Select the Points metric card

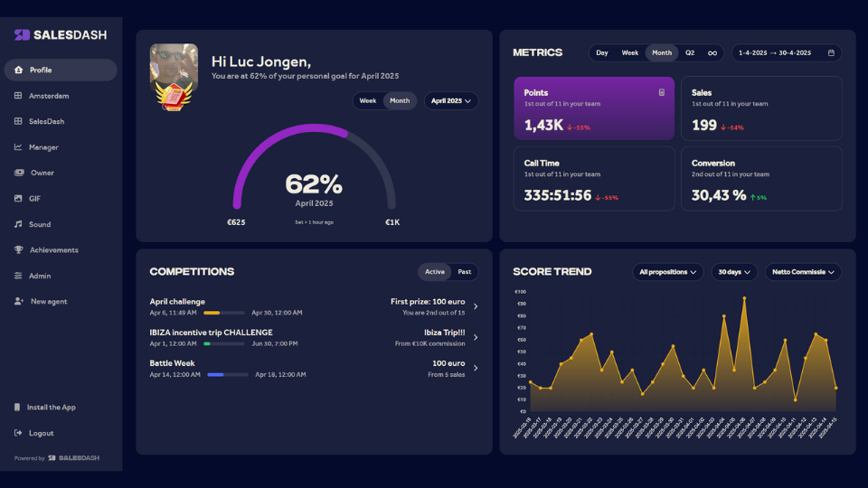(594, 108)
